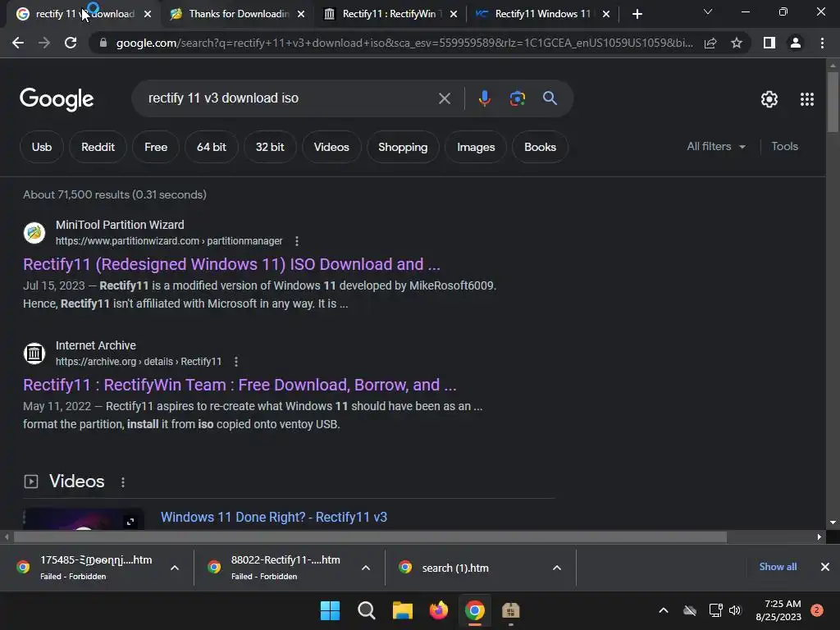Filter results by 32 bit
Image resolution: width=840 pixels, height=630 pixels.
coord(270,147)
